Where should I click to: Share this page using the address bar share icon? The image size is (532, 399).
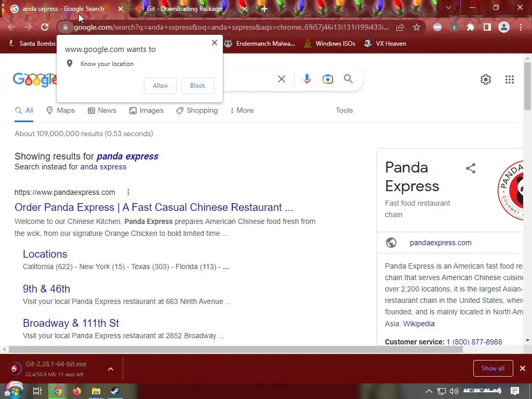pos(400,27)
